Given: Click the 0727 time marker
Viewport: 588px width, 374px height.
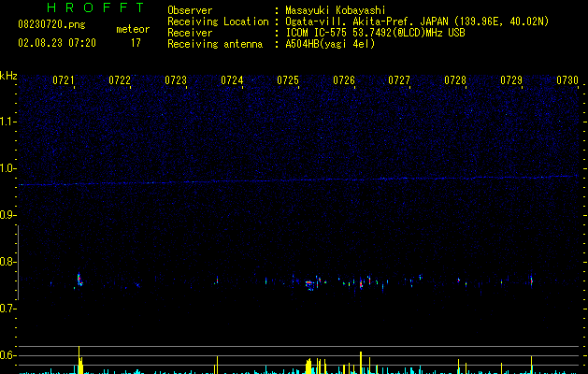Looking at the screenshot, I should (x=399, y=80).
